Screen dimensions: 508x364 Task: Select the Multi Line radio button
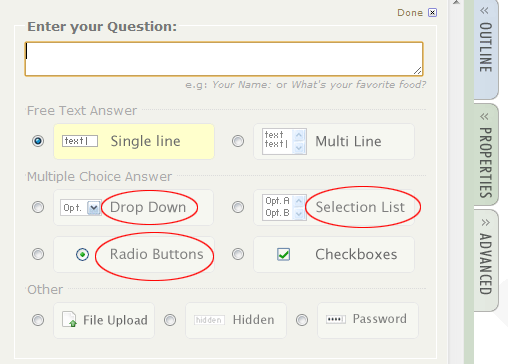[x=238, y=141]
